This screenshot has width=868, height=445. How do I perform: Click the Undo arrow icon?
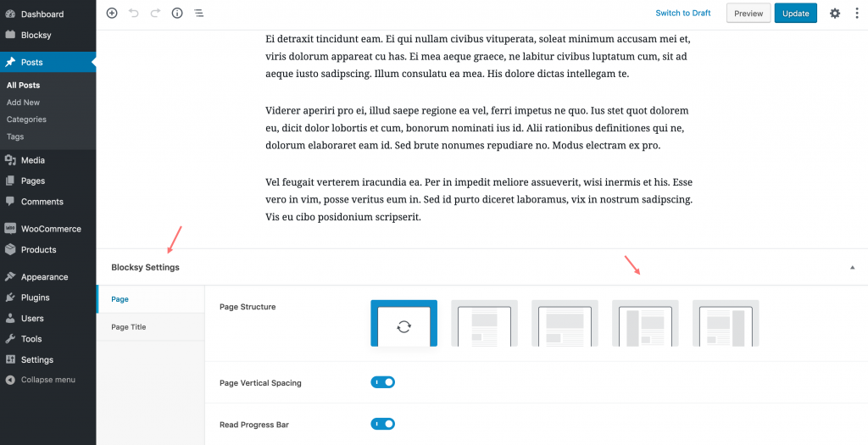[133, 13]
